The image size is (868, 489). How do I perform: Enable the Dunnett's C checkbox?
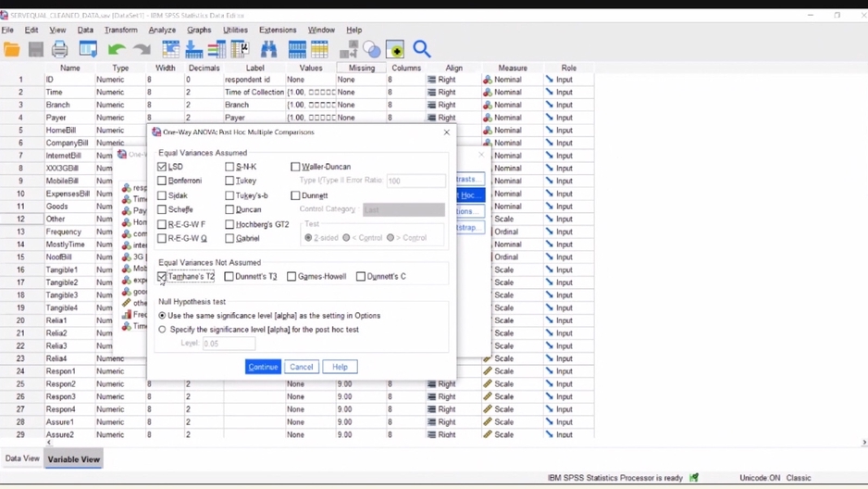click(x=361, y=276)
